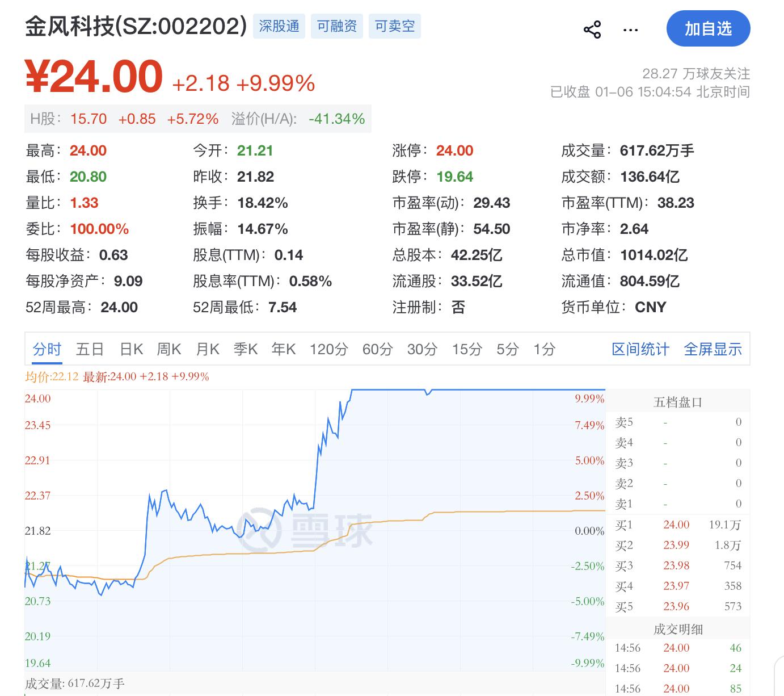Click the 14:56 trade with volume 46
This screenshot has width=784, height=696.
[678, 648]
